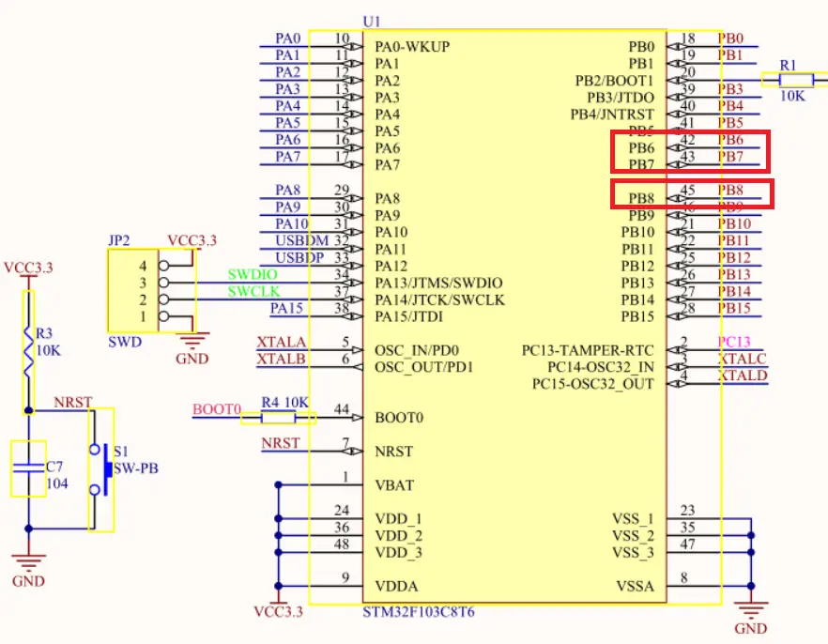Click the PA0-WKUP pin name

click(412, 46)
